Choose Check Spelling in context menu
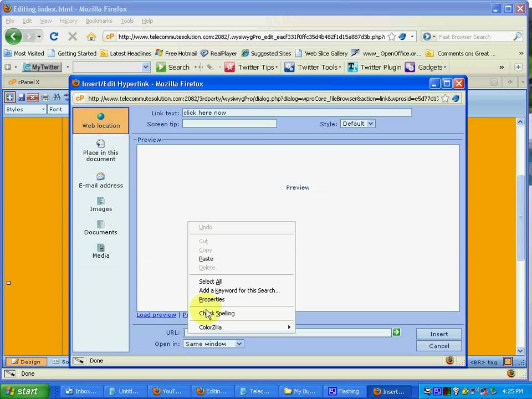The width and height of the screenshot is (532, 399). coord(242,313)
